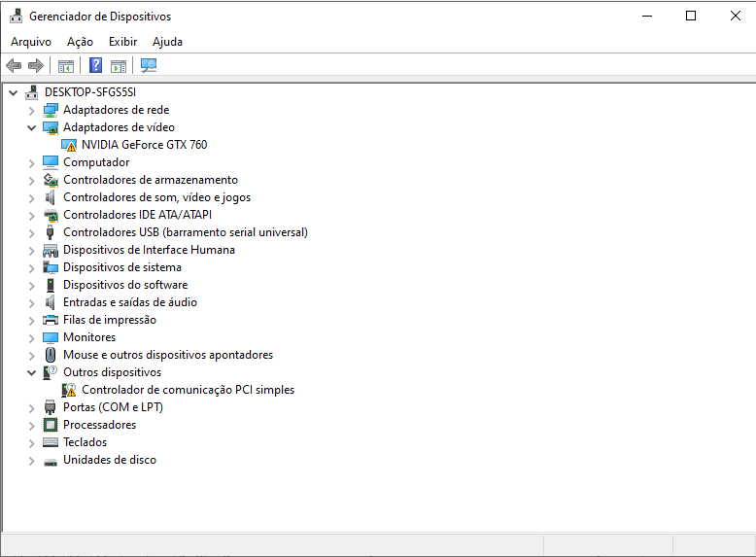Expand Entradas e saídas de áudio
756x557 pixels.
[x=32, y=303]
